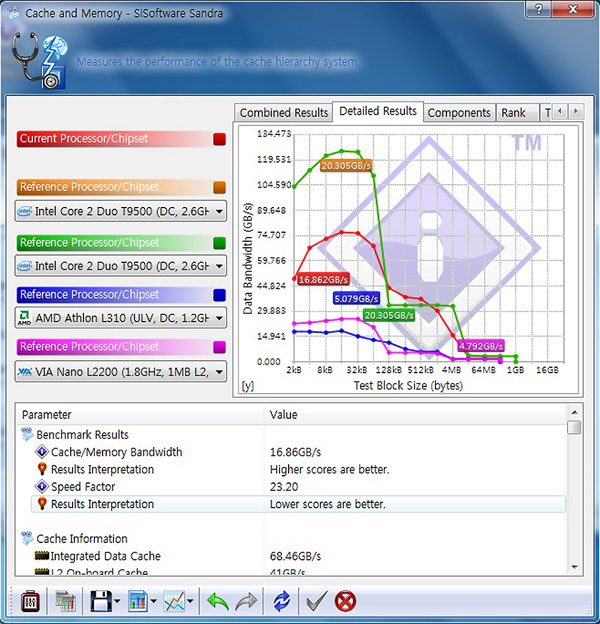Click the 5.079GB/s blue graph label
Image resolution: width=600 pixels, height=624 pixels.
coord(356,298)
